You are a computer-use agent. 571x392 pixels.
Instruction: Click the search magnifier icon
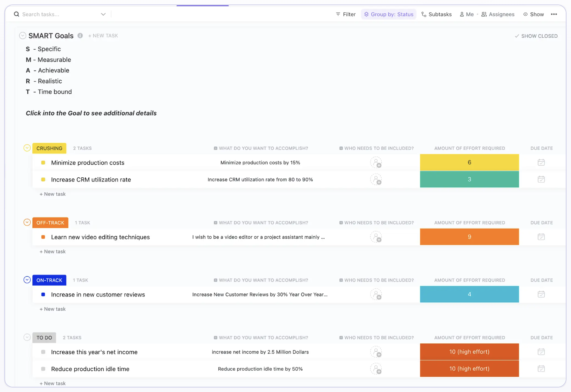(16, 14)
